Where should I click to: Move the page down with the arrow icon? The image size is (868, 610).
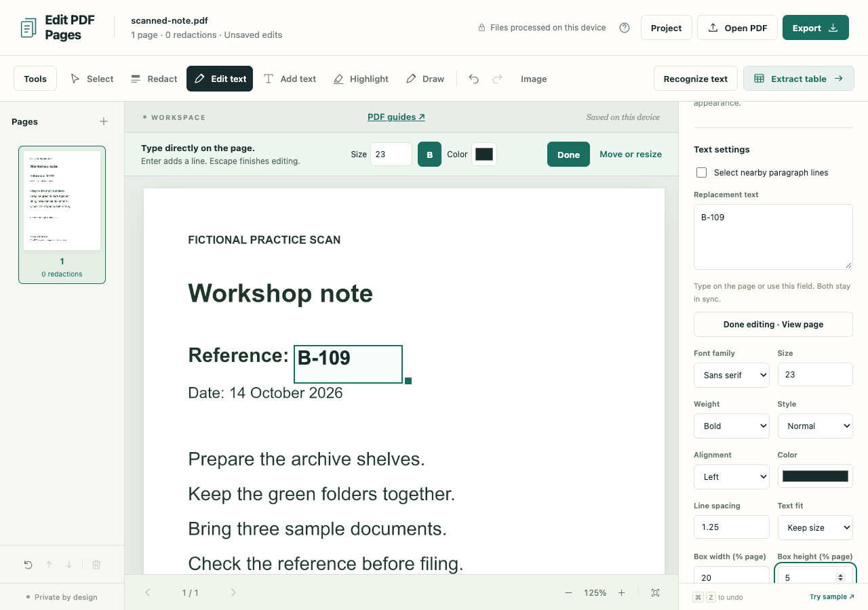[69, 565]
